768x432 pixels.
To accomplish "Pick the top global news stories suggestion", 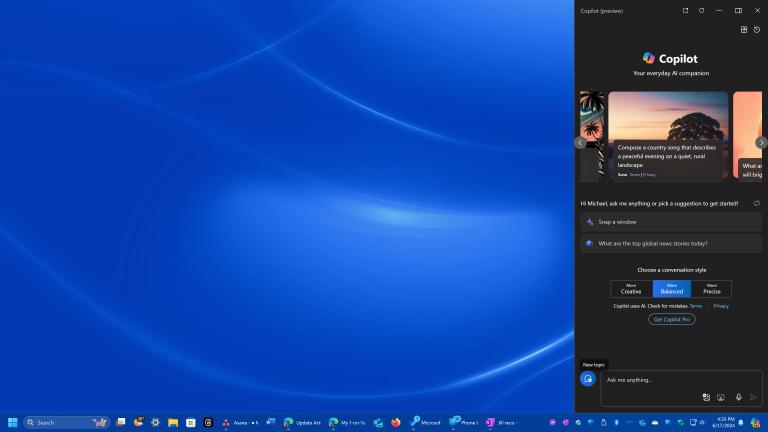I will pyautogui.click(x=671, y=243).
